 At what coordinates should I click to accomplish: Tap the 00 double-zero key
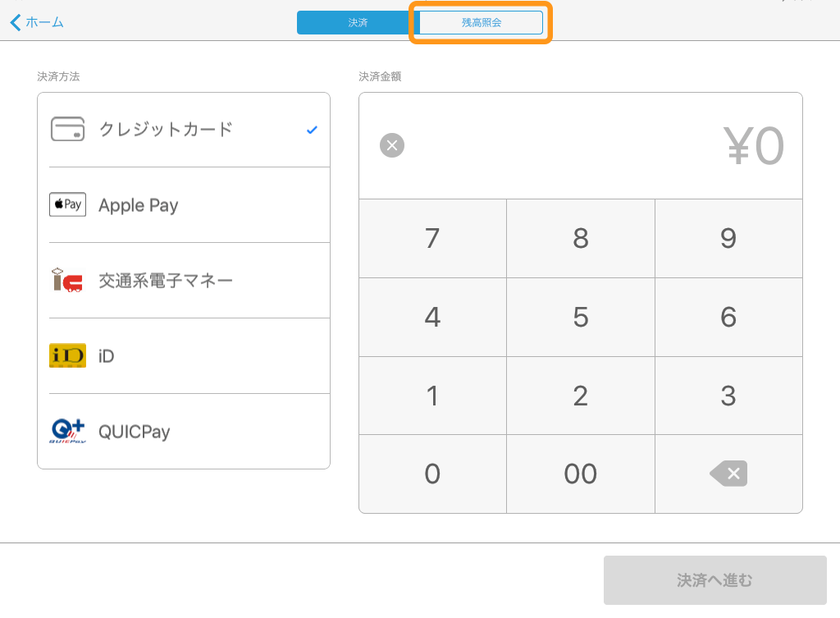[581, 474]
